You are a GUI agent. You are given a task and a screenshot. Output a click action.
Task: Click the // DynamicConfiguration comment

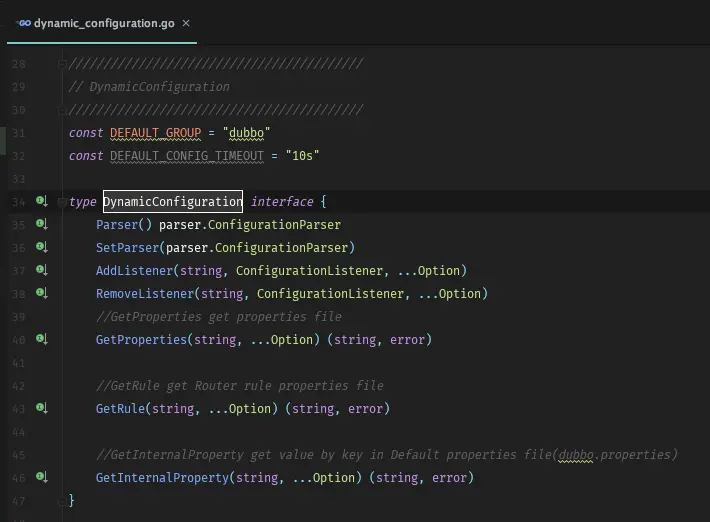point(149,86)
